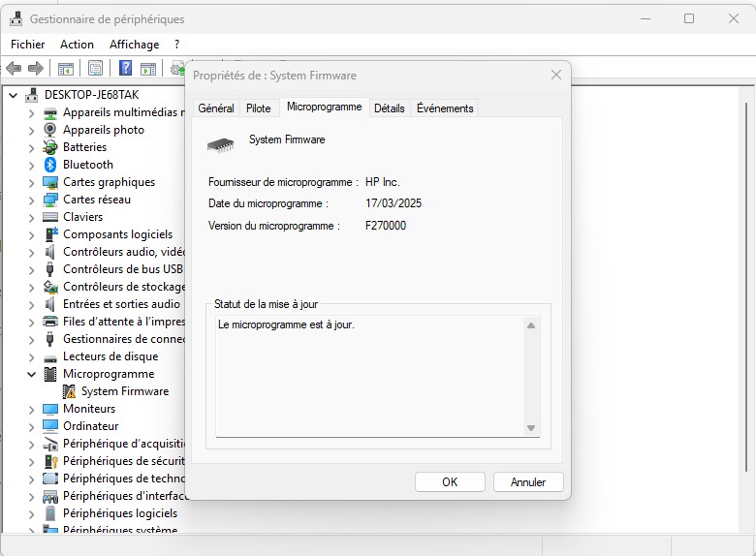Click the Composants logiciels icon
Image resolution: width=756 pixels, height=556 pixels.
[50, 234]
